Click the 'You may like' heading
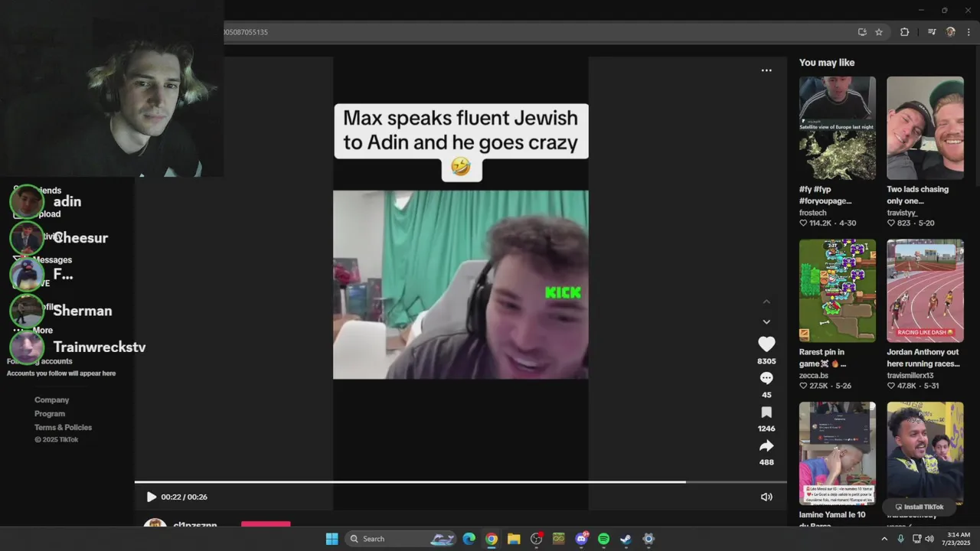This screenshot has height=551, width=980. (827, 63)
